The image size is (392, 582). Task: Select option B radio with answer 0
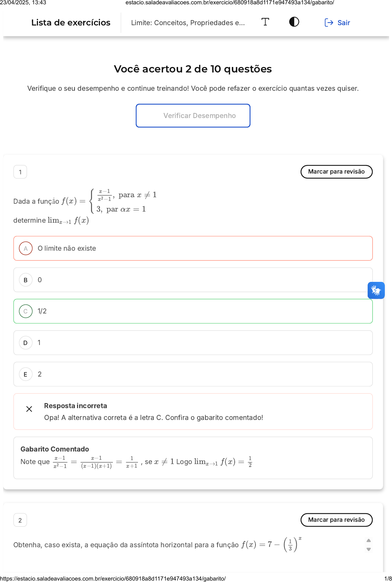pos(25,280)
